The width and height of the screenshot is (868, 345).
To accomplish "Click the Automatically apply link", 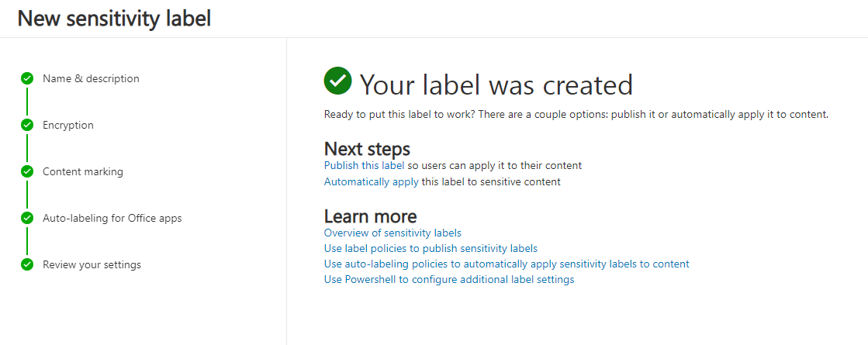I will pos(371,182).
